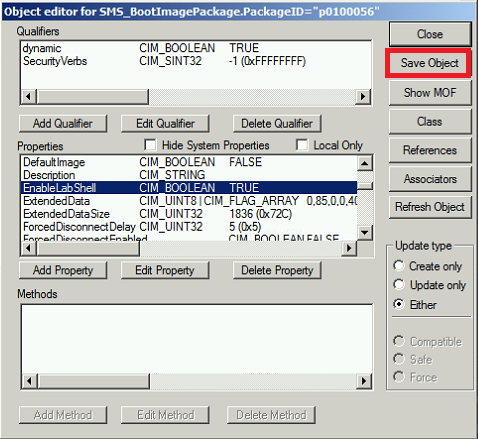Open Show MOF view
This screenshot has height=439, width=478.
430,93
